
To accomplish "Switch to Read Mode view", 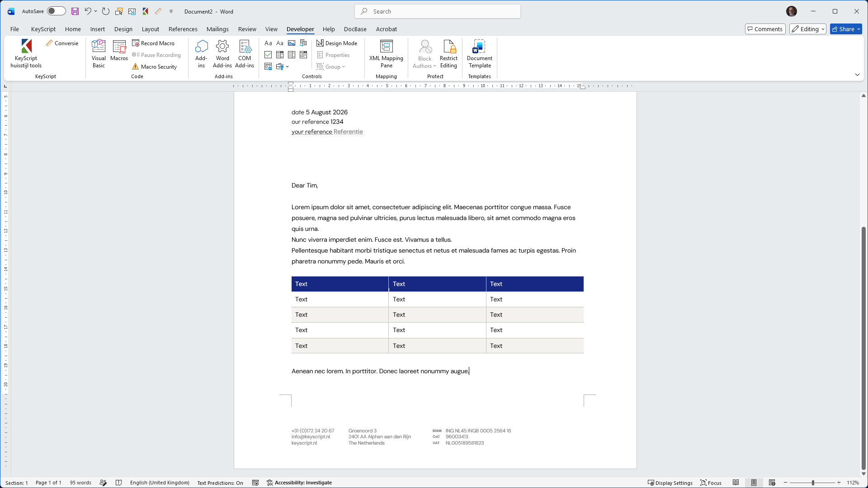I will 736,483.
